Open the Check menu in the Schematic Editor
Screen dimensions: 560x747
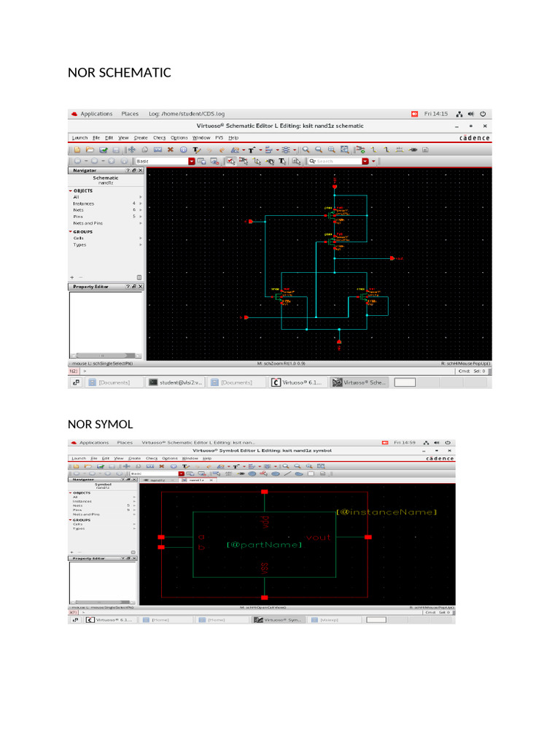point(159,138)
